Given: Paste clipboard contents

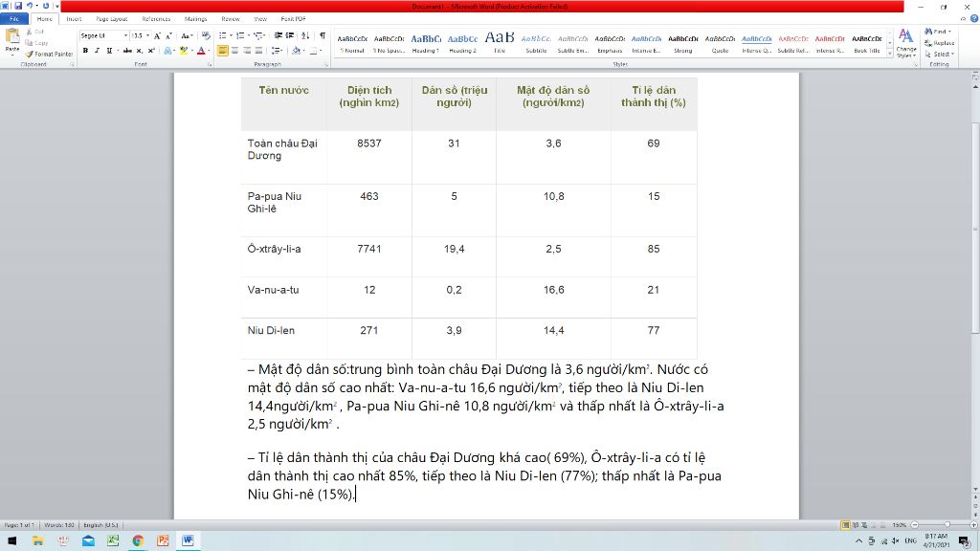Looking at the screenshot, I should 11,41.
